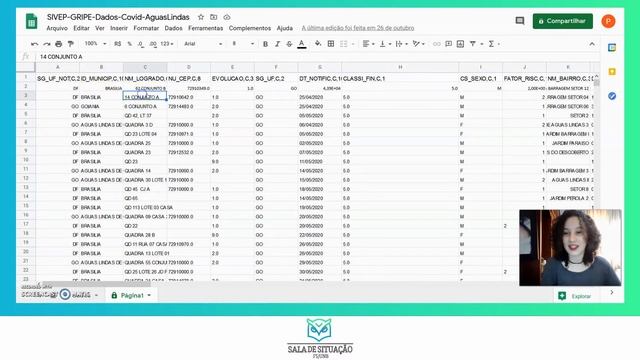Open merge cells options arrow
This screenshot has height=360, width=640.
coord(353,44)
